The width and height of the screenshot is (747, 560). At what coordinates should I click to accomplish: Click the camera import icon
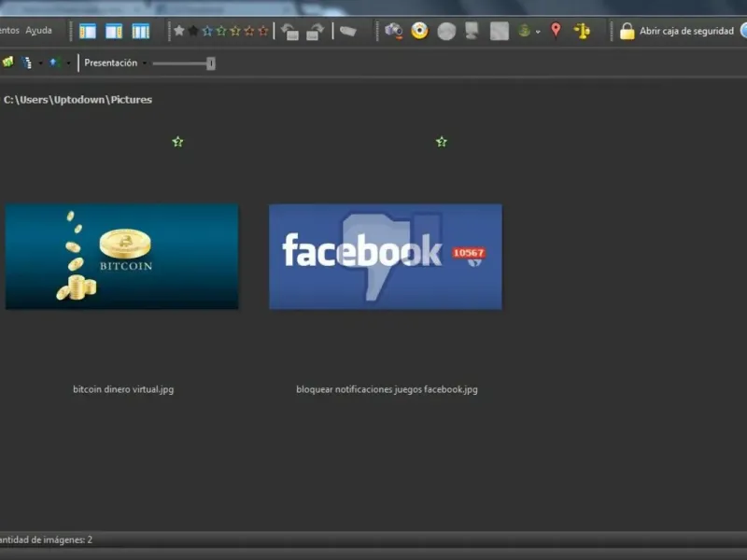click(393, 31)
